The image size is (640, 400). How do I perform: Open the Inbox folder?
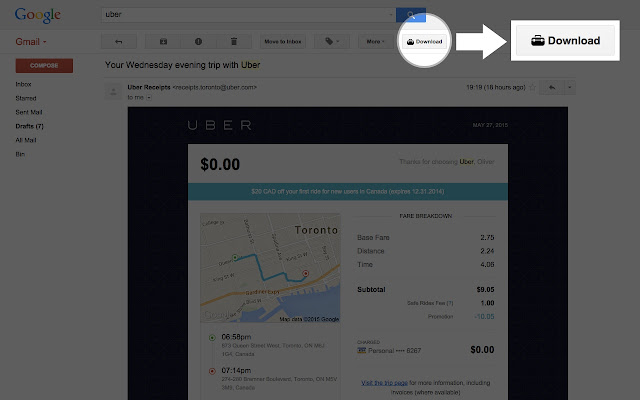(x=23, y=84)
